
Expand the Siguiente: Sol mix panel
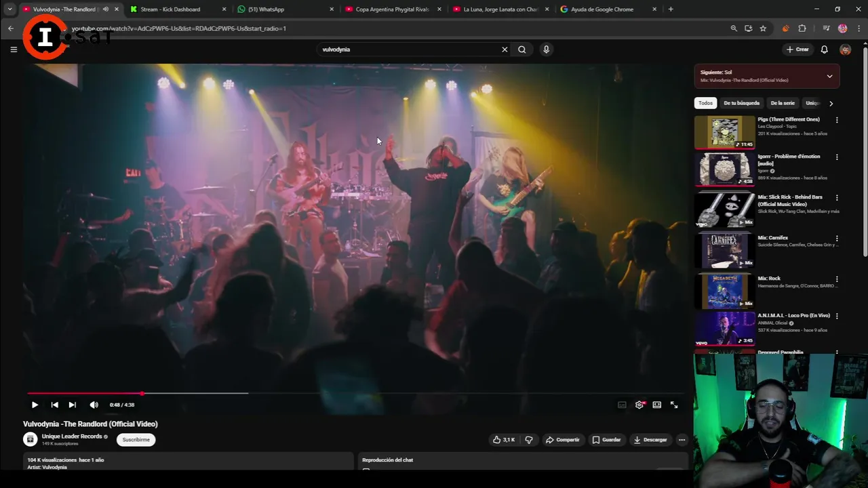coord(829,76)
